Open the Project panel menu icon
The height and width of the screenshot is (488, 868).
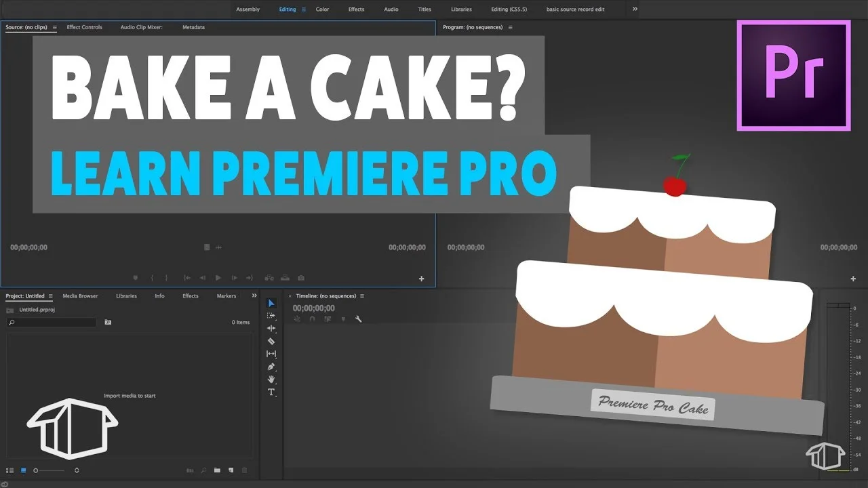(x=50, y=296)
